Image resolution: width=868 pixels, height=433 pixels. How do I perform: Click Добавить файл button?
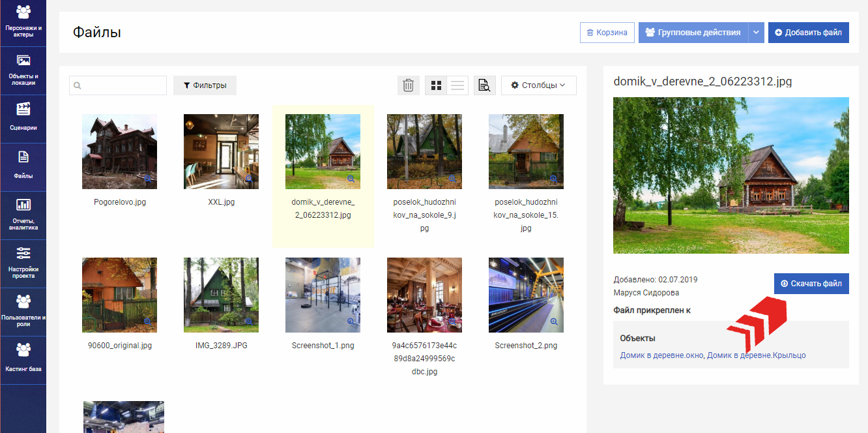(808, 33)
